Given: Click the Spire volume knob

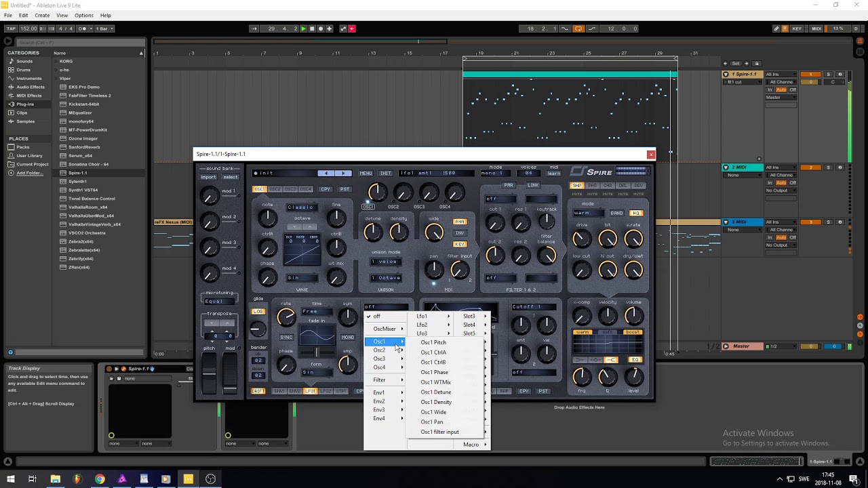Looking at the screenshot, I should pyautogui.click(x=633, y=315).
